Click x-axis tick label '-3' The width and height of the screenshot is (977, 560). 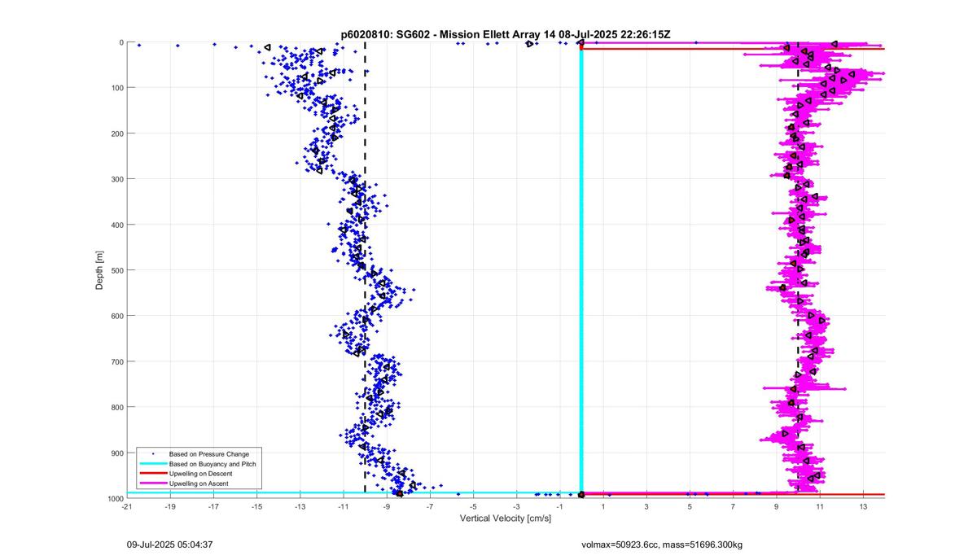click(516, 506)
